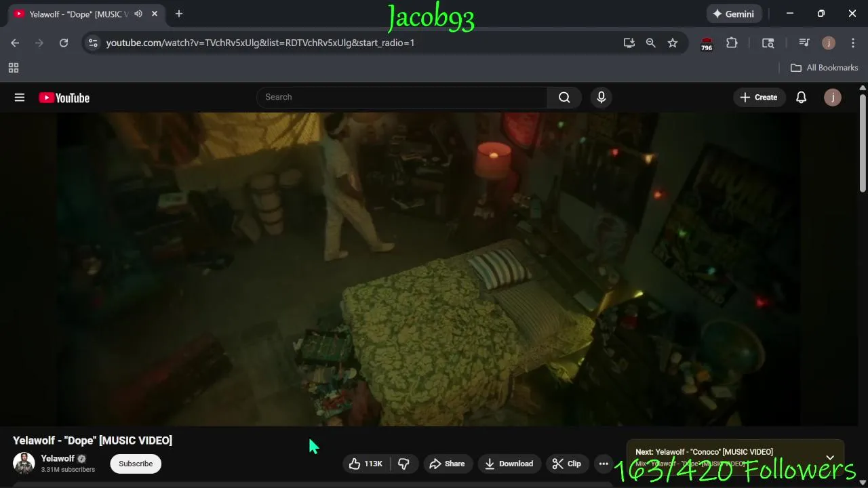The height and width of the screenshot is (488, 868).
Task: Click the page vertical scrollbar
Action: tap(863, 144)
